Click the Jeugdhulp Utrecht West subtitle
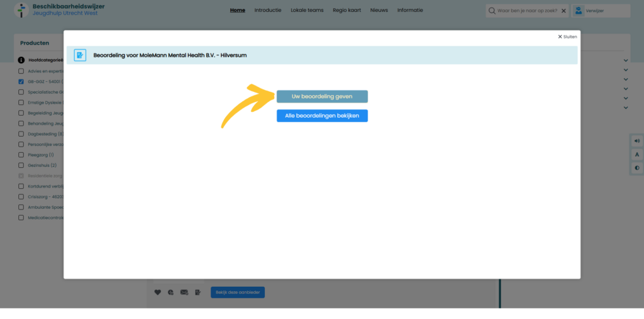 tap(65, 13)
